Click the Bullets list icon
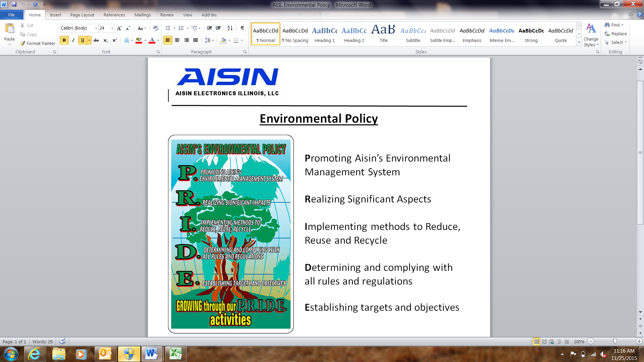This screenshot has height=362, width=644. click(168, 28)
